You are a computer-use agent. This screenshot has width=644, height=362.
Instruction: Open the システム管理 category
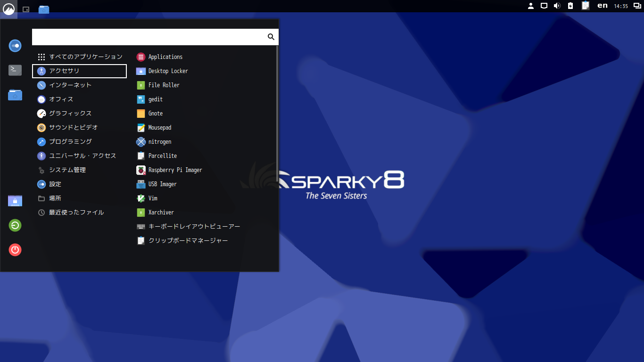pos(79,170)
